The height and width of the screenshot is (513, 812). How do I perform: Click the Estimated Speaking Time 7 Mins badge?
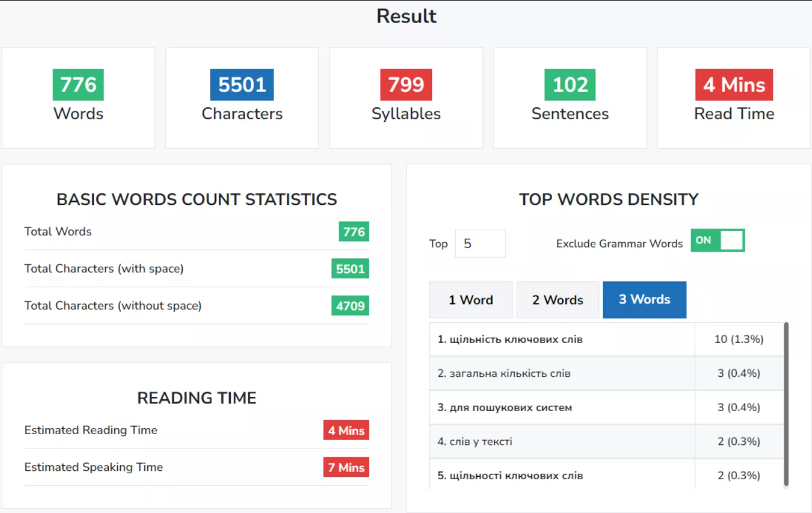click(x=346, y=467)
